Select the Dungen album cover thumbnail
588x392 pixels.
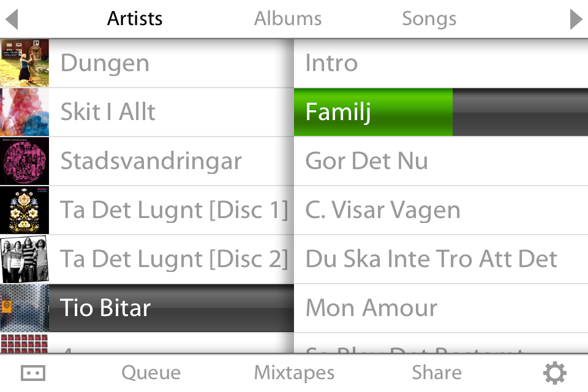point(24,63)
